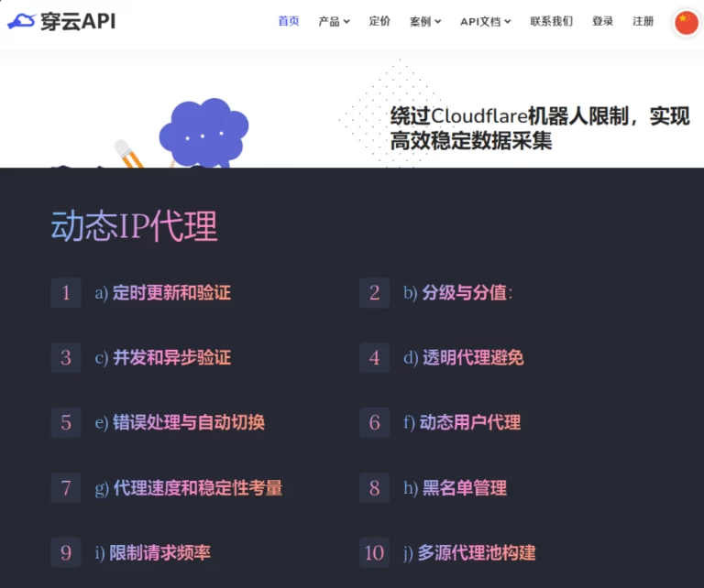This screenshot has height=588, width=704.
Task: Select item c) 并发和异步验证
Action: (163, 357)
